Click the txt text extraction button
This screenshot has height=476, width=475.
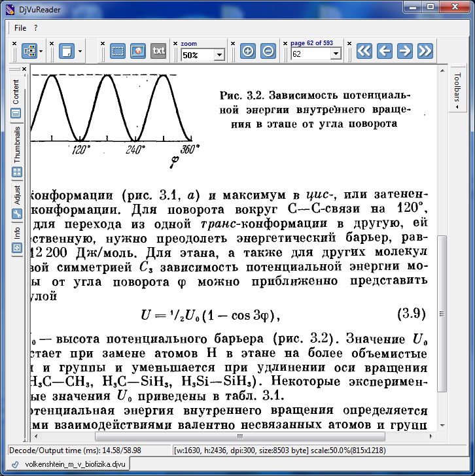(x=158, y=51)
